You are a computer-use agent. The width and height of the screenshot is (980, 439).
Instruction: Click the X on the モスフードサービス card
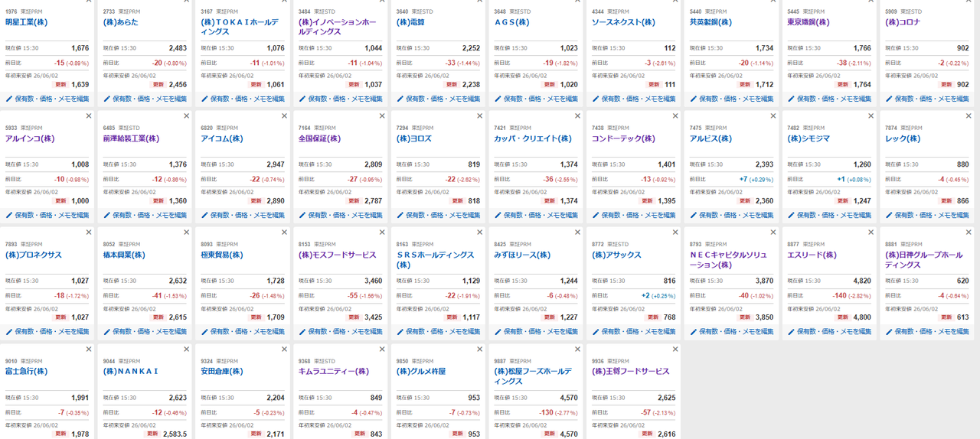pyautogui.click(x=382, y=233)
